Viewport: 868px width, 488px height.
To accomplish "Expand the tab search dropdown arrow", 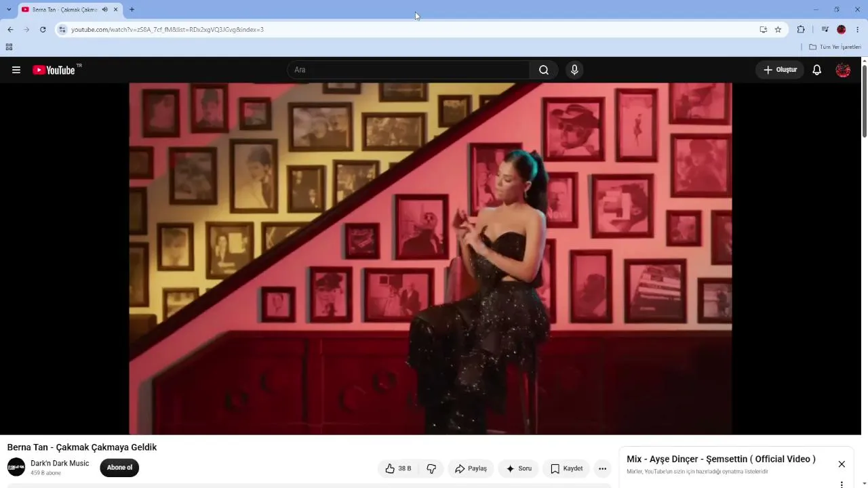I will point(9,9).
